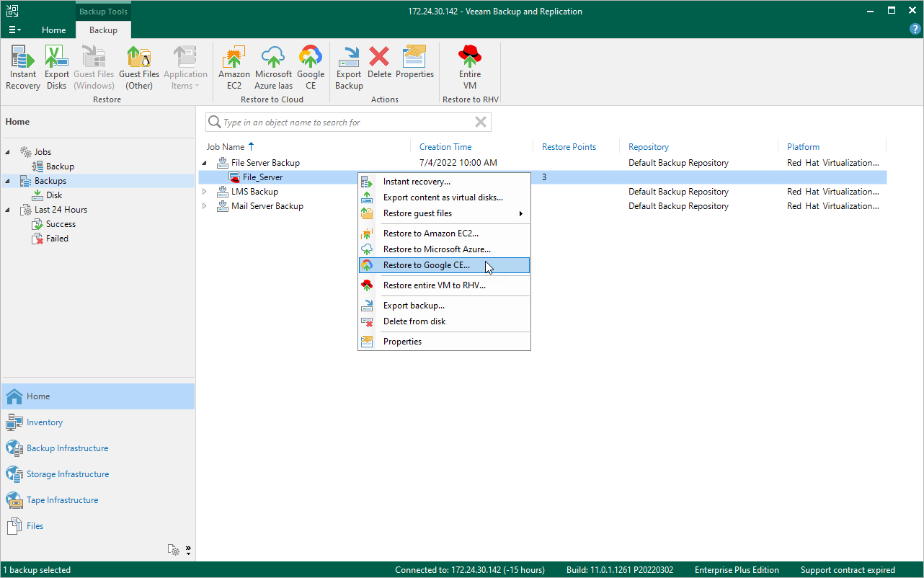Select the File_Server backup row

[x=543, y=177]
